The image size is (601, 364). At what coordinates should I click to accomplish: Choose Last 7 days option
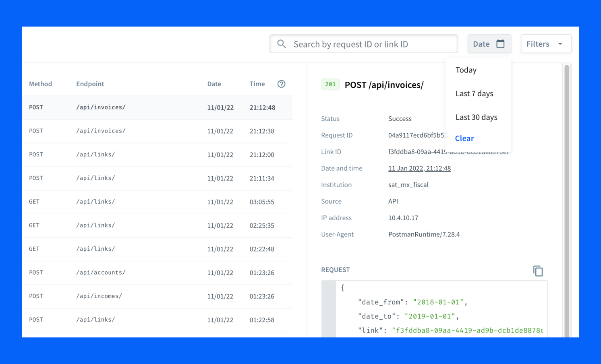click(x=474, y=94)
